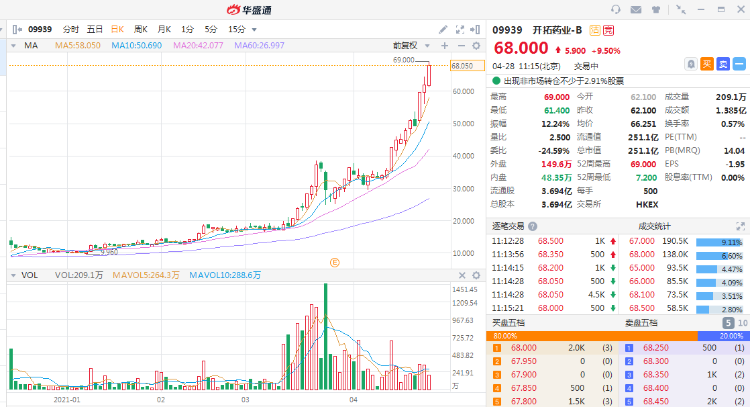Click the 11:12:28 trade row
This screenshot has width=750, height=407.
click(x=554, y=241)
